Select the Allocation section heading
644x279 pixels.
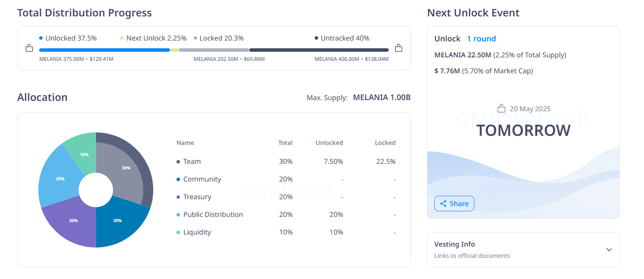[42, 97]
